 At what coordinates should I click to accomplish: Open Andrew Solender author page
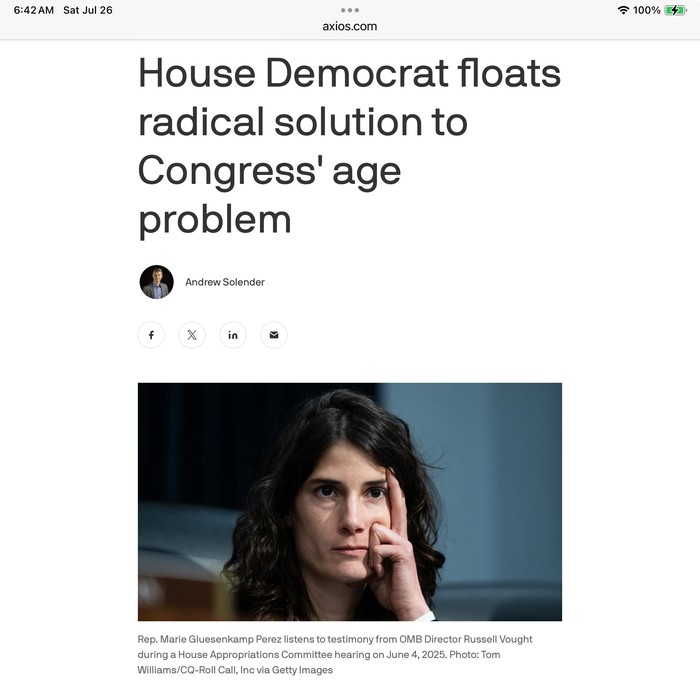(x=225, y=282)
